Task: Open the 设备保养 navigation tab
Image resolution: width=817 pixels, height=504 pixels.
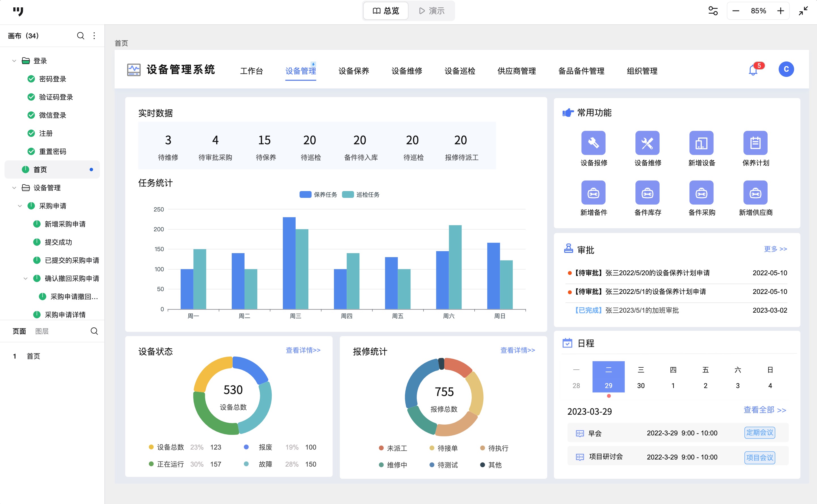Action: [354, 71]
